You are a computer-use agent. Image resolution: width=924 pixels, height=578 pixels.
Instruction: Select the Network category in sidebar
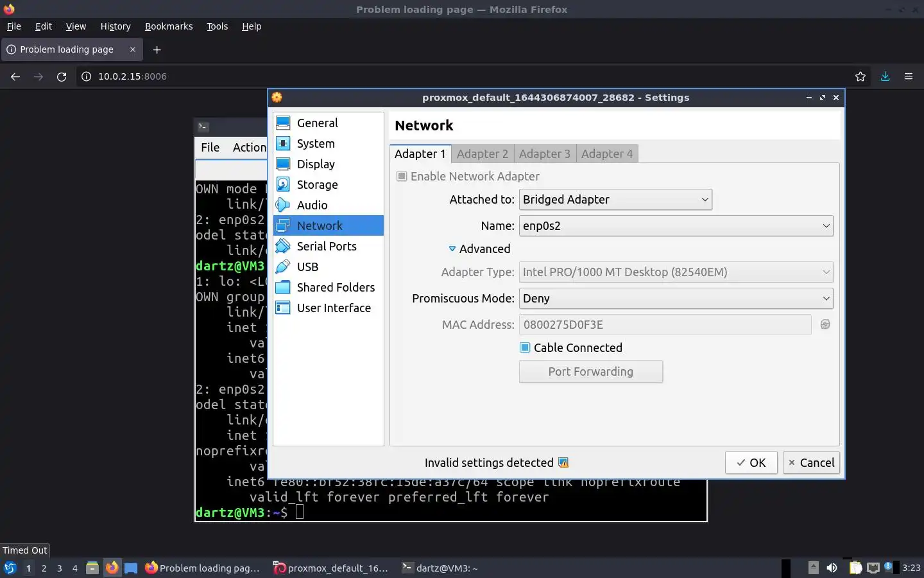click(328, 225)
